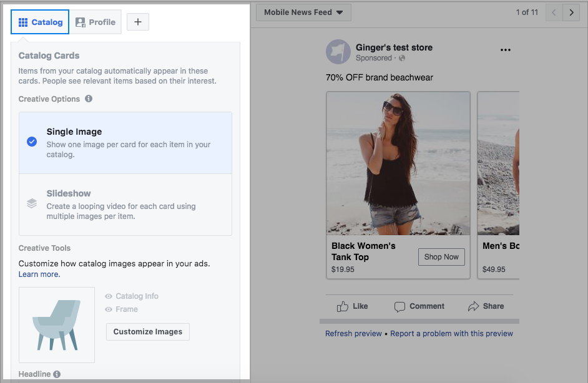
Task: Click the Customize Images button
Action: coord(148,332)
